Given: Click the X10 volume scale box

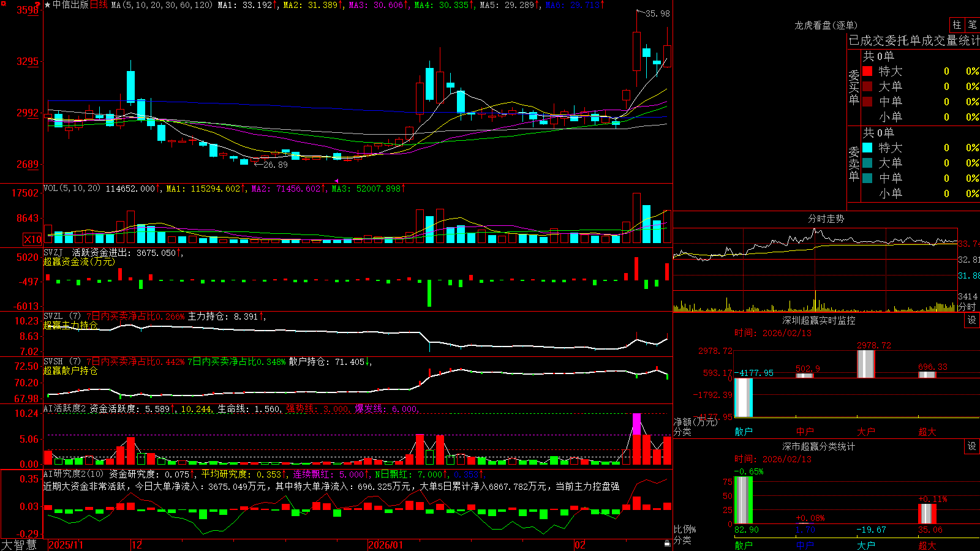Looking at the screenshot, I should [x=32, y=239].
